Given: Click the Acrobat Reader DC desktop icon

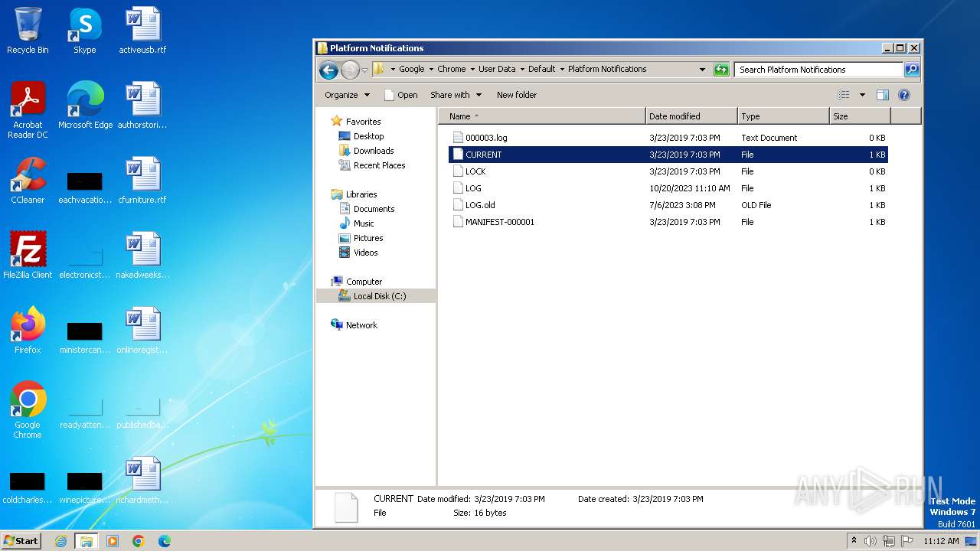Looking at the screenshot, I should [x=28, y=110].
